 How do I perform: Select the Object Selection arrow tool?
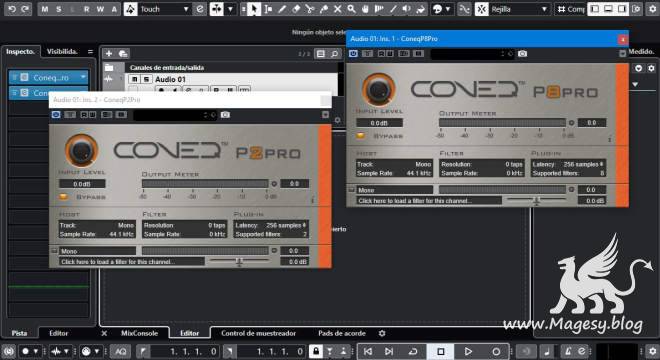click(254, 9)
